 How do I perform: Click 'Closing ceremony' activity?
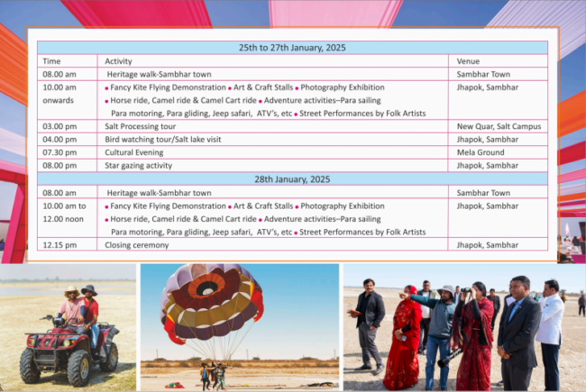click(136, 245)
